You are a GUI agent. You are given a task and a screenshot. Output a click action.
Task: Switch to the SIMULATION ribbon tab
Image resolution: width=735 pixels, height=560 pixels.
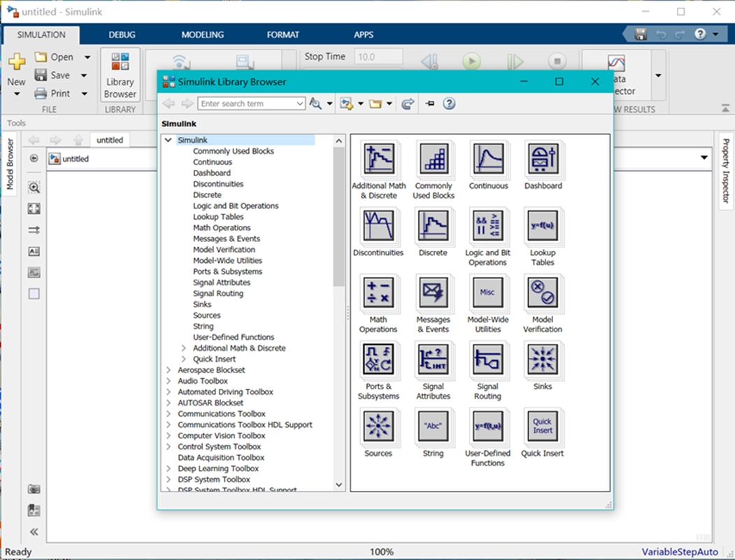click(41, 35)
